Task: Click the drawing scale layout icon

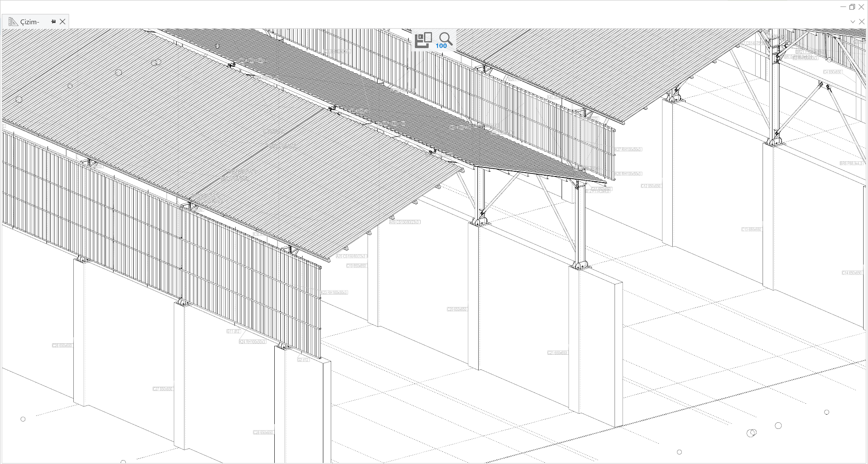Action: click(x=423, y=40)
